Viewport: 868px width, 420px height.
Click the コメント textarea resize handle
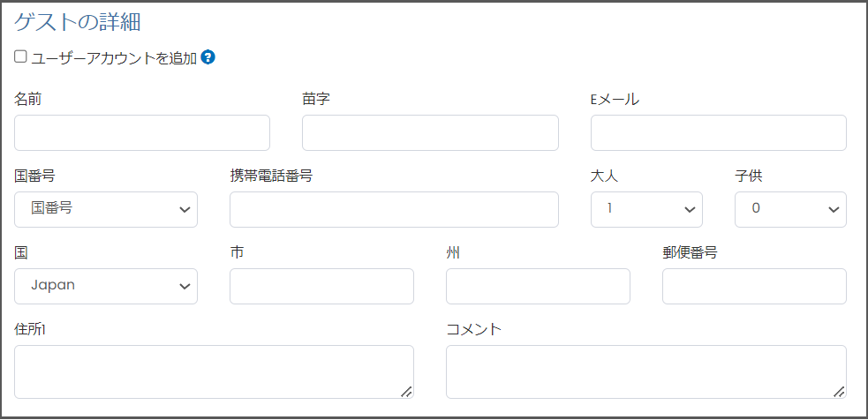839,391
